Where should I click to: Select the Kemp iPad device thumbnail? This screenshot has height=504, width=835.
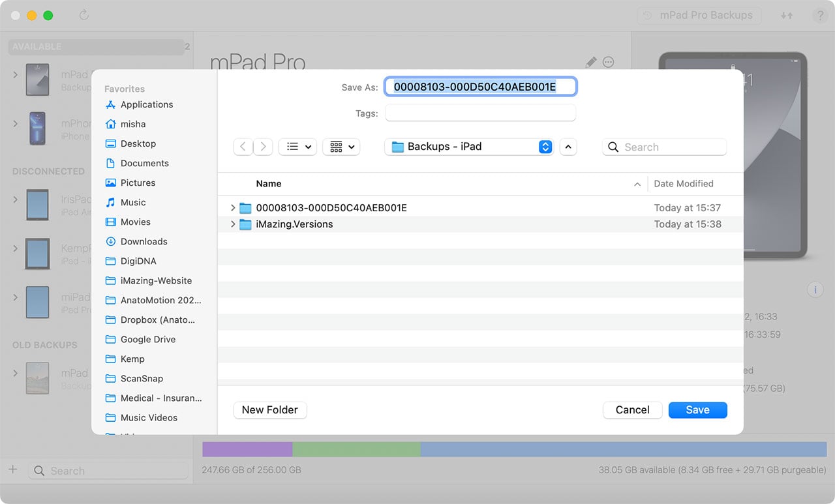coord(37,254)
